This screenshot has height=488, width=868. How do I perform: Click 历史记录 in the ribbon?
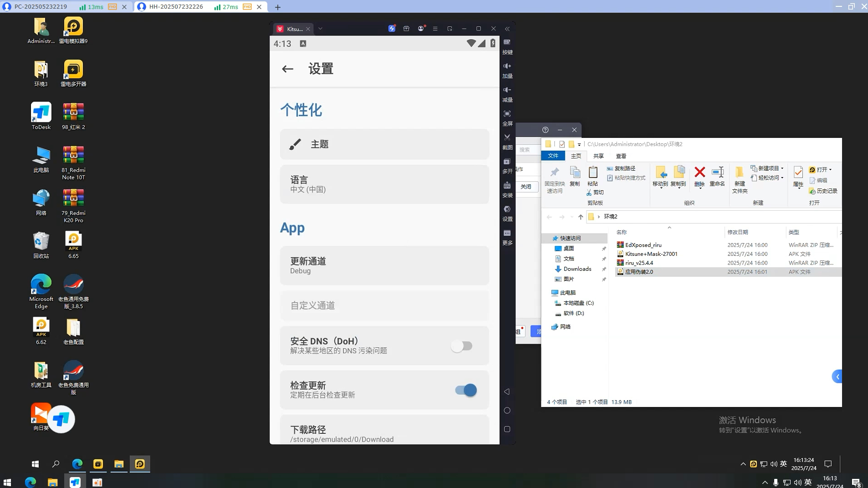coord(823,191)
